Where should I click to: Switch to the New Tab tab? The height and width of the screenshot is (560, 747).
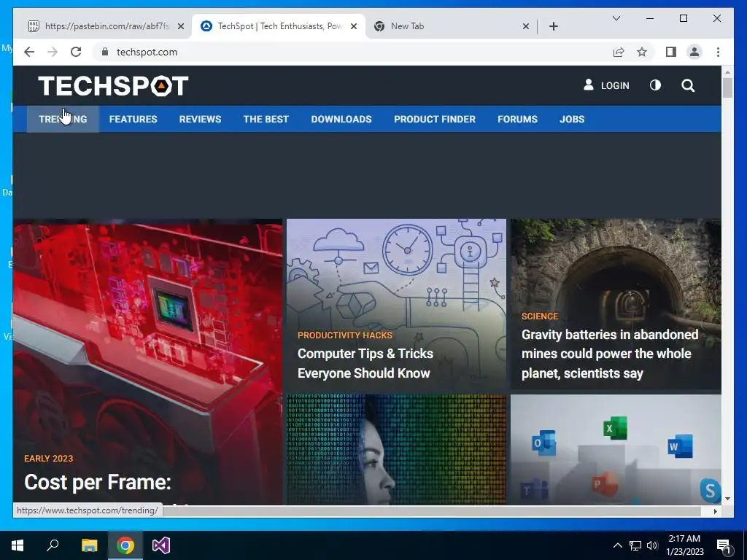tap(449, 26)
